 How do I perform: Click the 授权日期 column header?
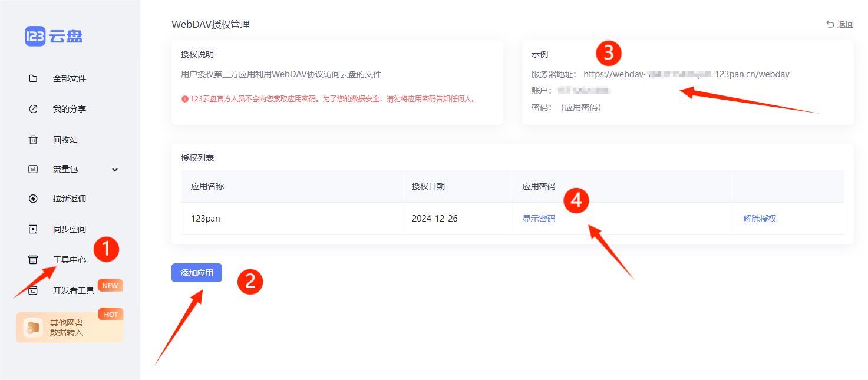[x=428, y=186]
